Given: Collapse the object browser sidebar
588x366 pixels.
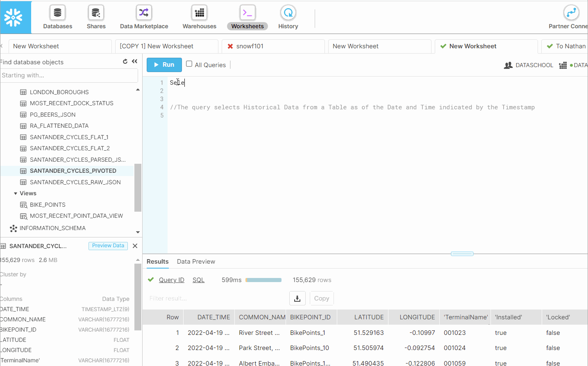Looking at the screenshot, I should 134,61.
